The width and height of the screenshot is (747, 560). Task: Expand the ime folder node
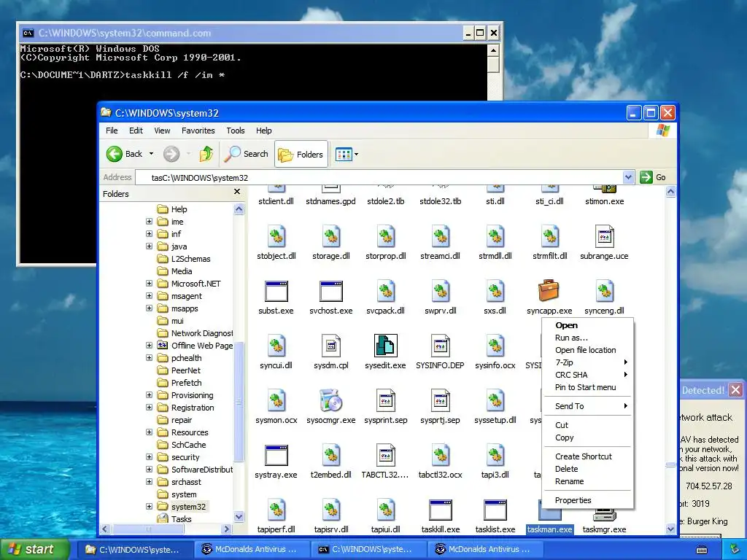tap(149, 222)
